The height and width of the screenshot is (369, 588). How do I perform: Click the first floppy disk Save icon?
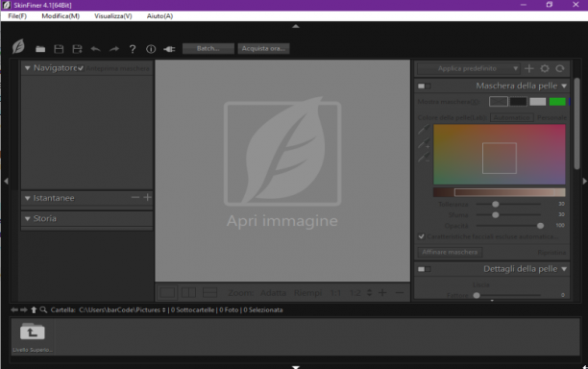tap(59, 49)
